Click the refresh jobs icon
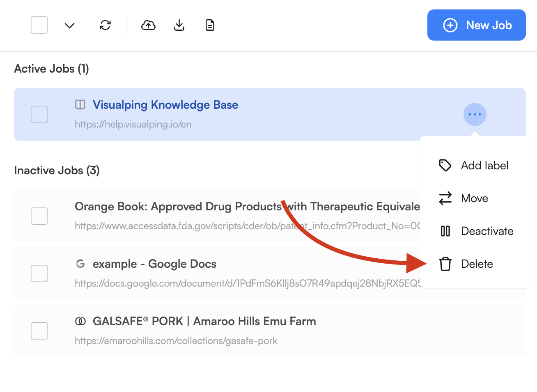This screenshot has height=392, width=537. 105,25
